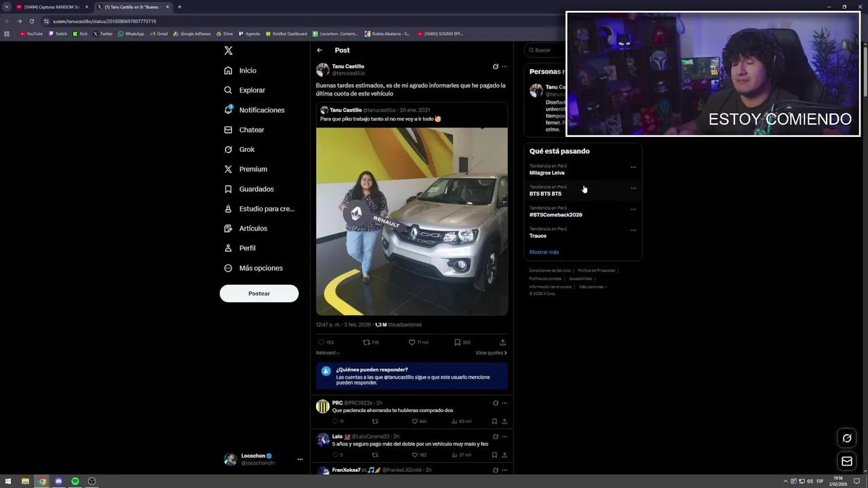868x488 pixels.
Task: Open the PRC profile avatar
Action: pyautogui.click(x=323, y=406)
